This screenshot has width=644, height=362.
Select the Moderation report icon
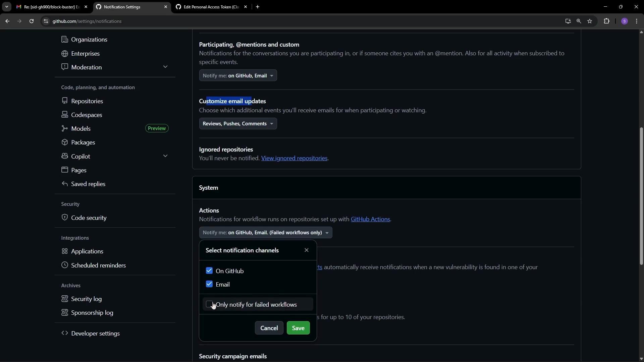pos(64,67)
